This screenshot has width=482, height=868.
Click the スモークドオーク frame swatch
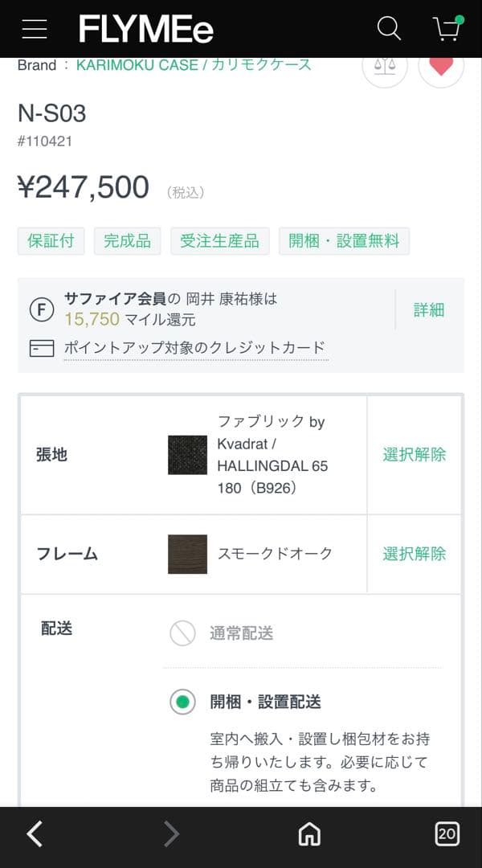pos(187,554)
